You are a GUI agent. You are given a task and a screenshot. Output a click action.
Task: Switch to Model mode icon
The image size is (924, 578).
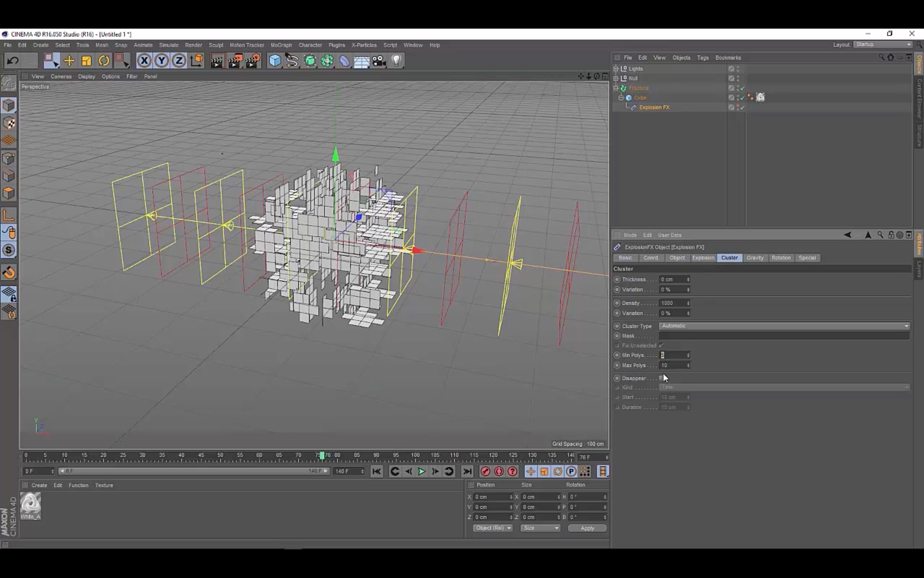pos(9,105)
